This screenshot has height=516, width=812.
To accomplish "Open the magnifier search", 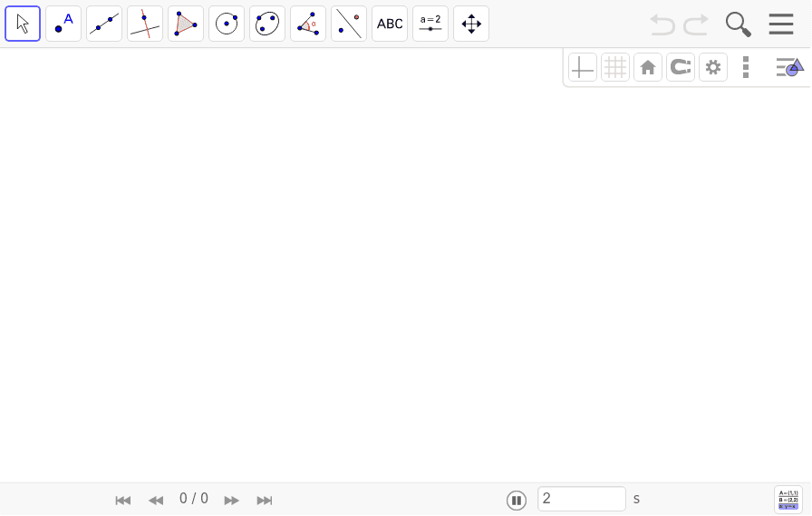I will [738, 24].
